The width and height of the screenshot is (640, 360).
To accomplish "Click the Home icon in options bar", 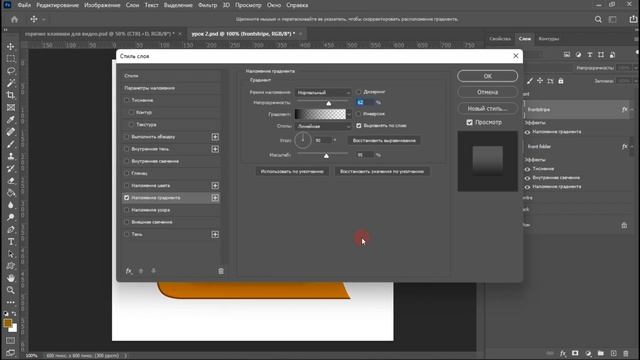I will pos(14,19).
